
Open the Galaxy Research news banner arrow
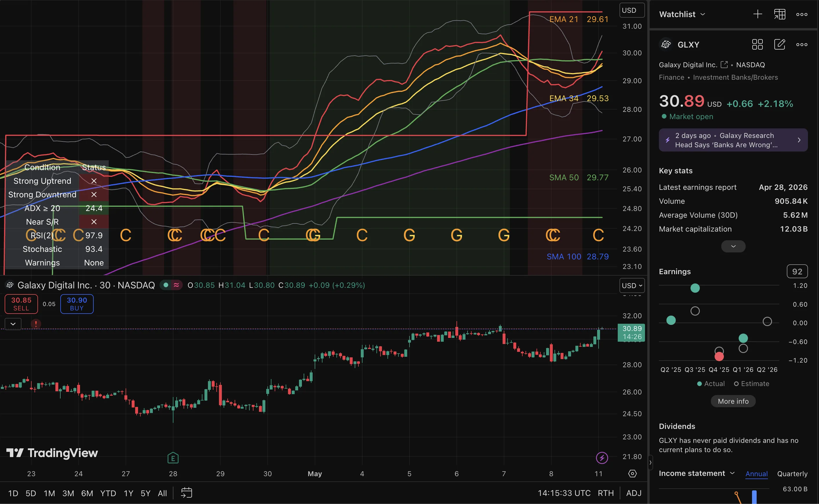799,140
